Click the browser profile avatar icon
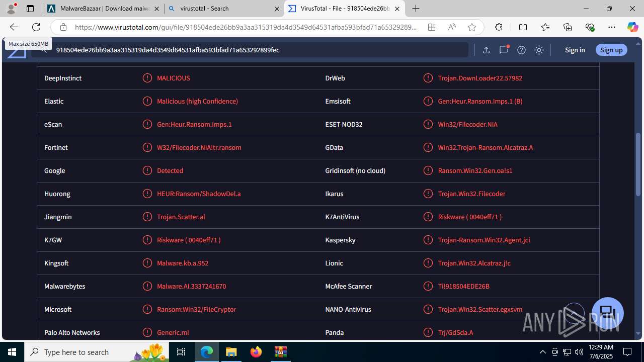This screenshot has width=644, height=362. tap(11, 9)
